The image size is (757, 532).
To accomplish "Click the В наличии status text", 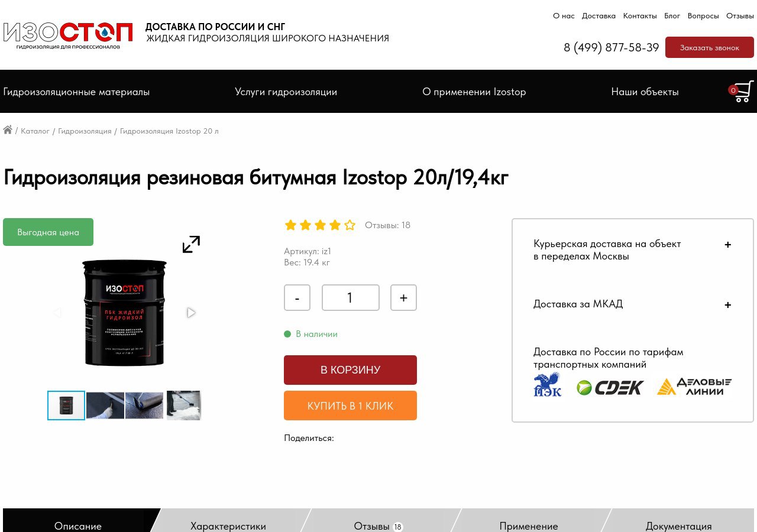I will tap(316, 334).
